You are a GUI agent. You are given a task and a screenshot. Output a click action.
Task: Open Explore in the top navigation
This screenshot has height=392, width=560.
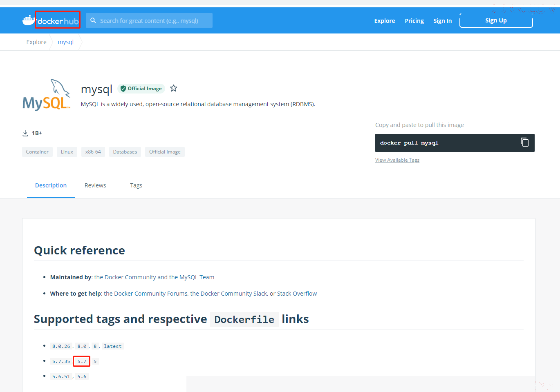(385, 21)
